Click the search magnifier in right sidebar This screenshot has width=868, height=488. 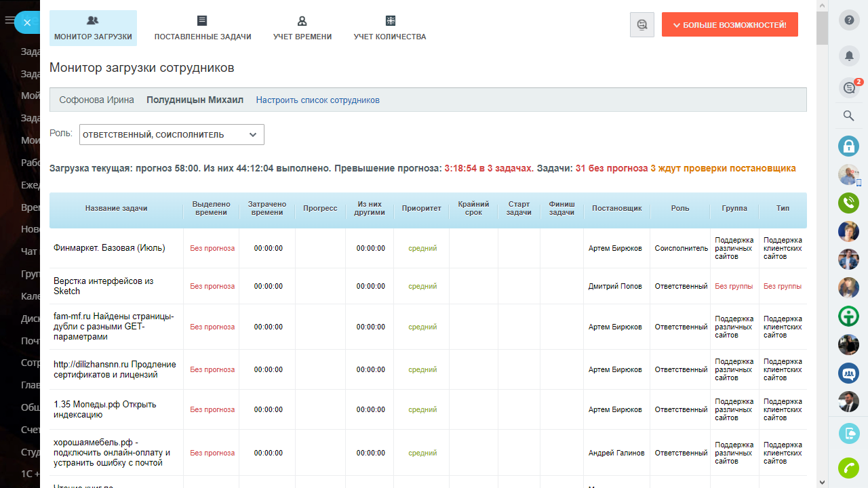pyautogui.click(x=848, y=116)
